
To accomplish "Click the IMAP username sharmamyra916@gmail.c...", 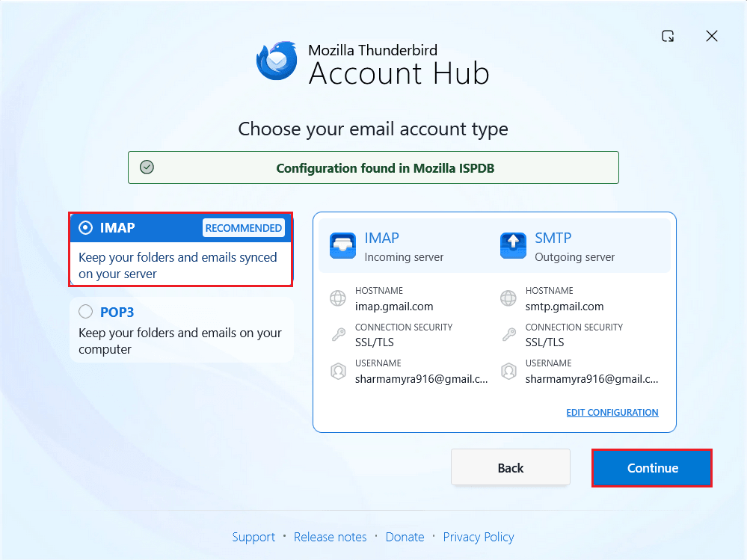I will coord(422,379).
